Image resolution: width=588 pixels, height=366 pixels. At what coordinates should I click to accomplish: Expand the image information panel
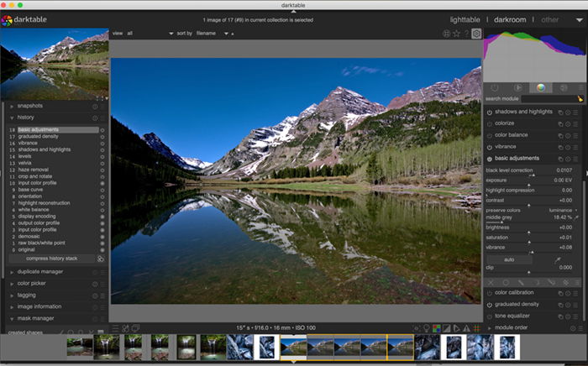[39, 306]
